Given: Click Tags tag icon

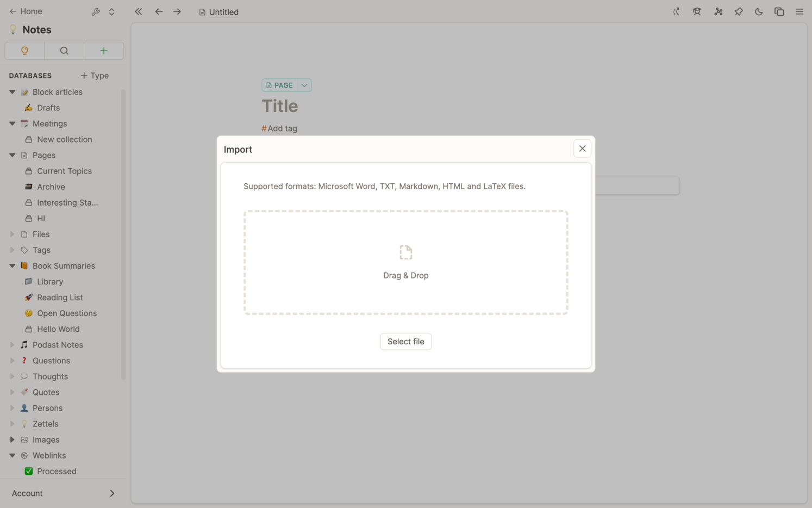Looking at the screenshot, I should click(x=24, y=250).
